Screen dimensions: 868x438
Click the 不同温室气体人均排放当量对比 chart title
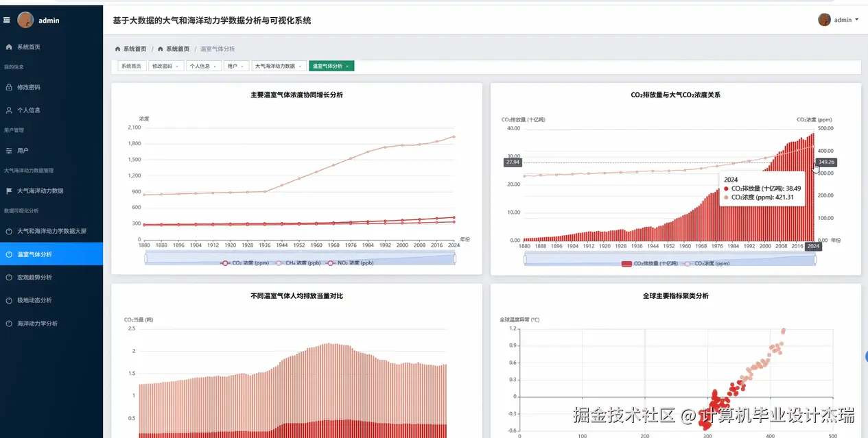pyautogui.click(x=296, y=295)
